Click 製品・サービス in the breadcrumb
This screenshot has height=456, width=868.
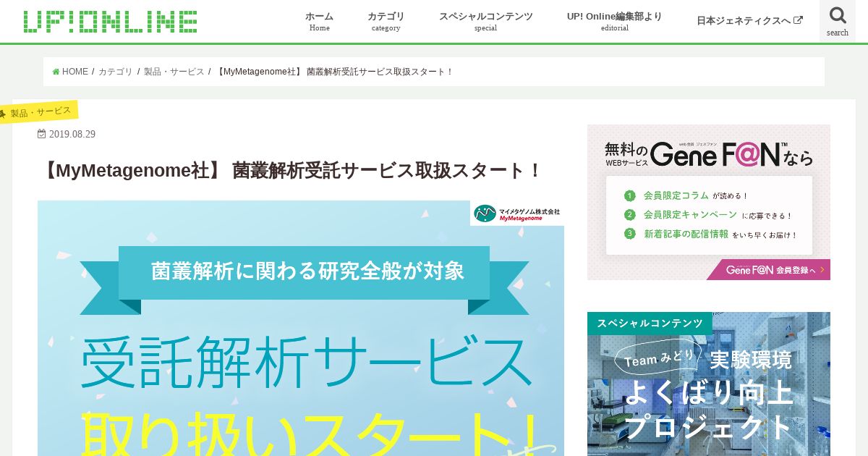tap(174, 72)
